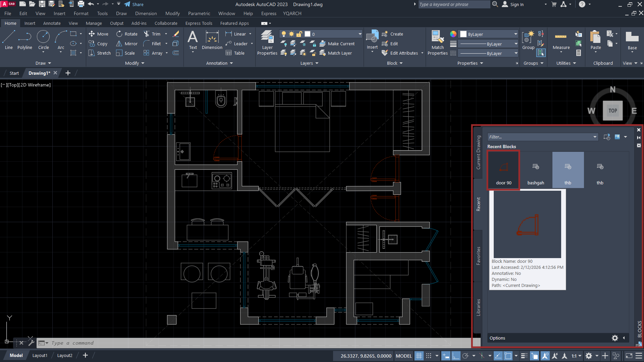This screenshot has height=362, width=644.
Task: Open the Libraries tab in Blocks palette
Action: pos(478,307)
